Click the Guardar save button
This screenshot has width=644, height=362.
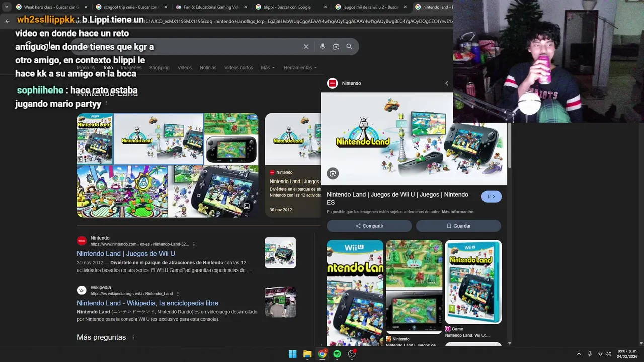[458, 226]
